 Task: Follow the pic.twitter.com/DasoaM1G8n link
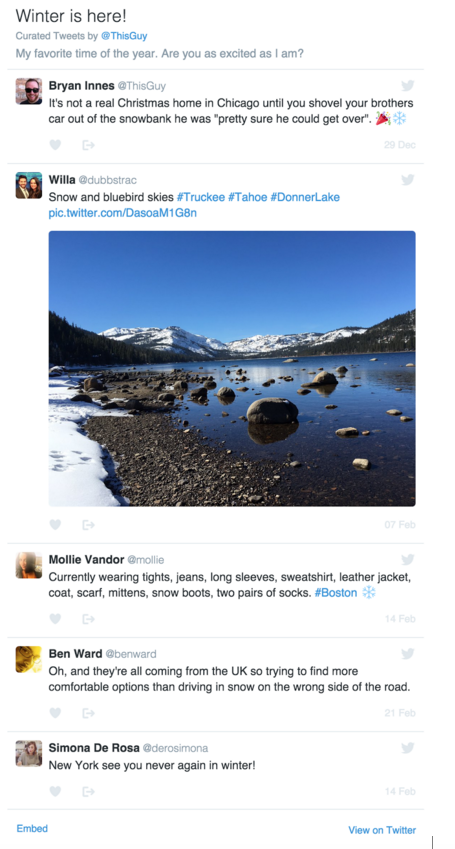point(122,213)
